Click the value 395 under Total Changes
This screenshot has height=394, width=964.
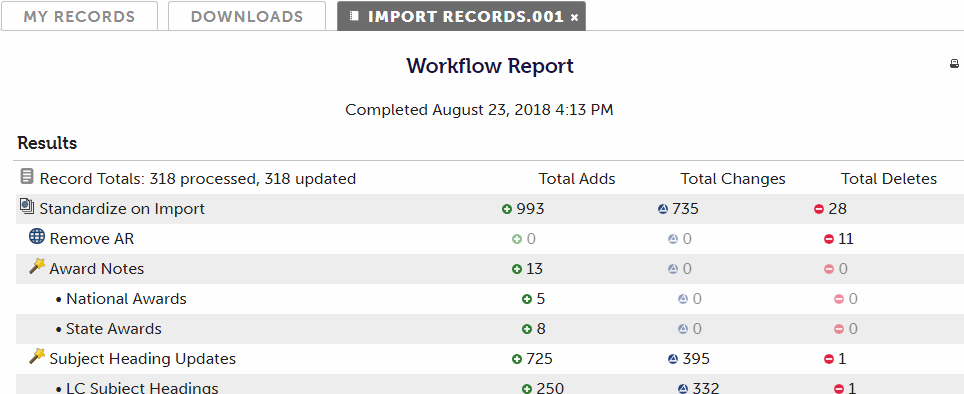point(696,359)
